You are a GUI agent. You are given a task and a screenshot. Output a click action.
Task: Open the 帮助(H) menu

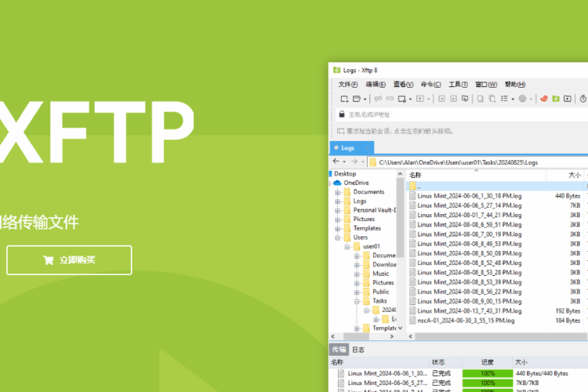click(515, 85)
